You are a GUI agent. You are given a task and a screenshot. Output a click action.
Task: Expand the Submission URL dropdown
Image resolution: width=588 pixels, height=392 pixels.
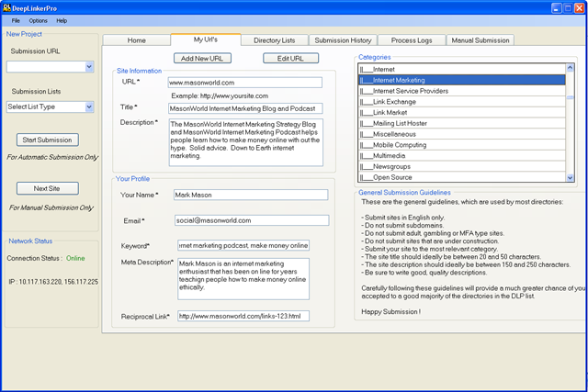tap(89, 67)
